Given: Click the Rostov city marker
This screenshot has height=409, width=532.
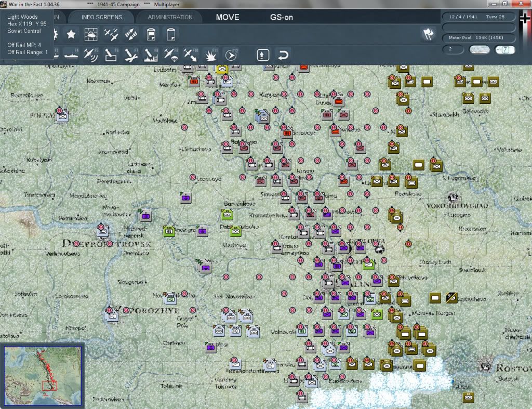Looking at the screenshot, I should 486,367.
